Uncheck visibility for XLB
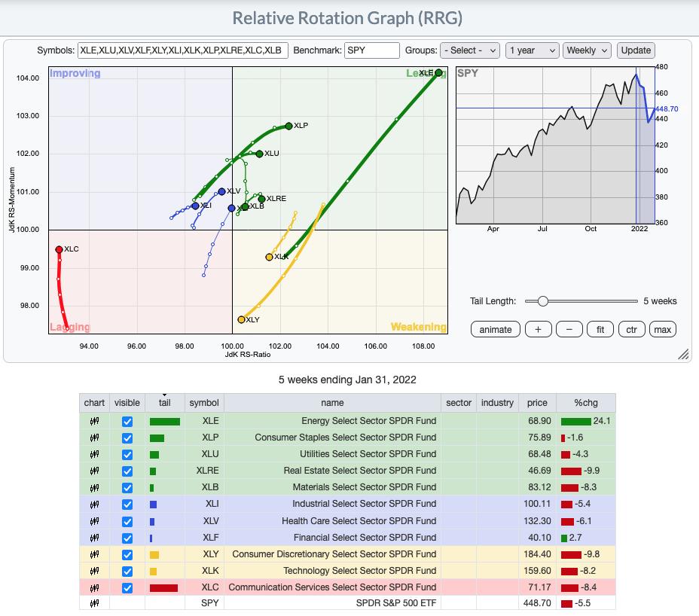 (x=127, y=488)
